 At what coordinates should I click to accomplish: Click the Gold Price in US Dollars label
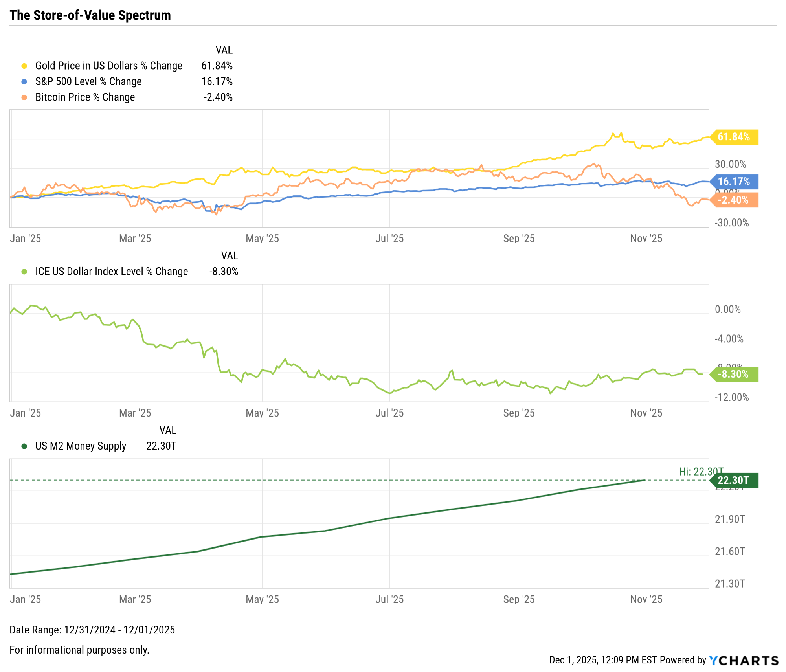109,66
